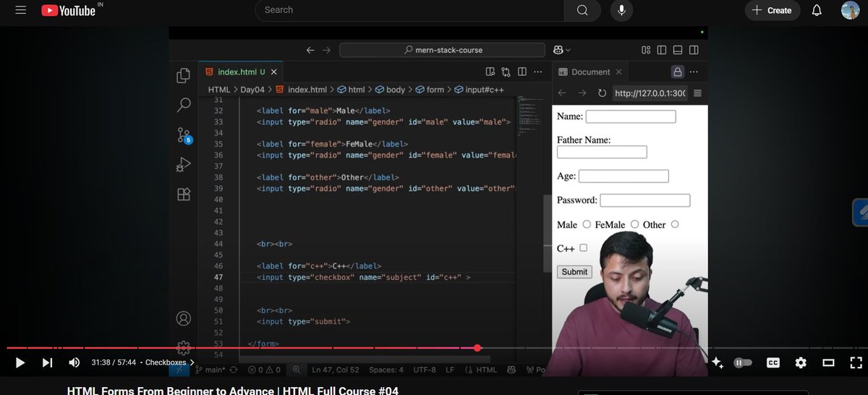The image size is (868, 395).
Task: Enter fullscreen mode
Action: pos(856,362)
